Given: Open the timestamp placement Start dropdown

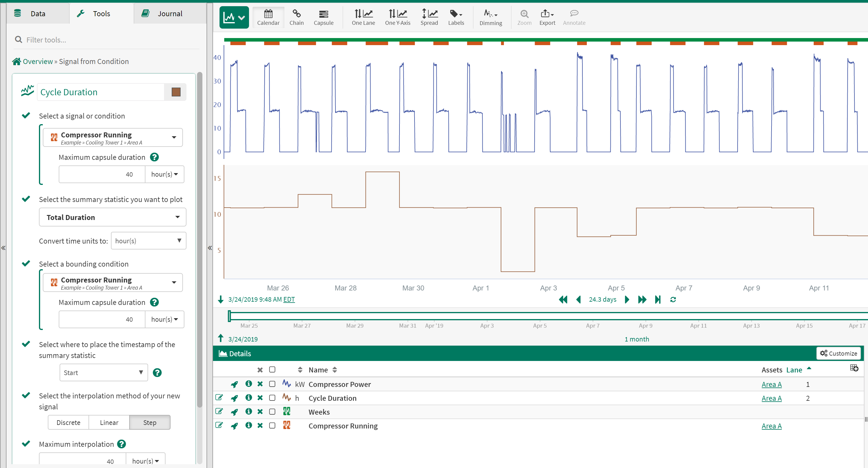Looking at the screenshot, I should pyautogui.click(x=104, y=372).
